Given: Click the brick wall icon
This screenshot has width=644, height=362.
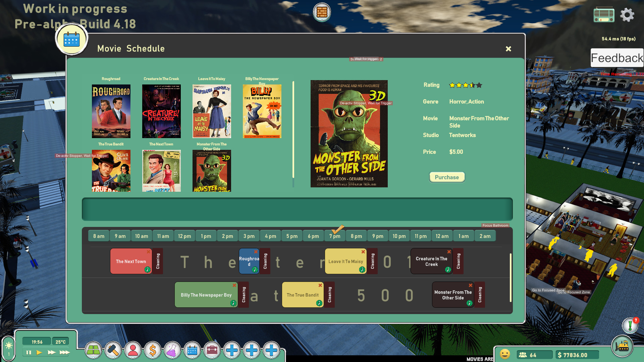Looking at the screenshot, I should (x=322, y=12).
